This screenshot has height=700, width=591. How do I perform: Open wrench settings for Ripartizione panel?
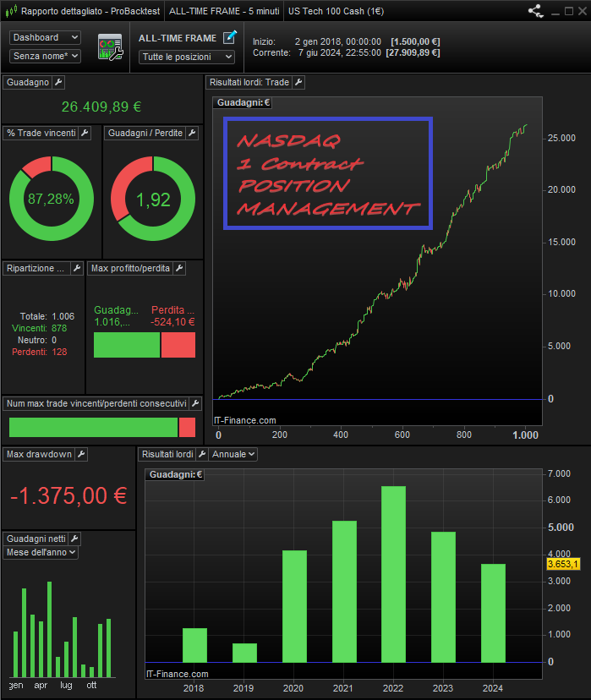[x=77, y=268]
